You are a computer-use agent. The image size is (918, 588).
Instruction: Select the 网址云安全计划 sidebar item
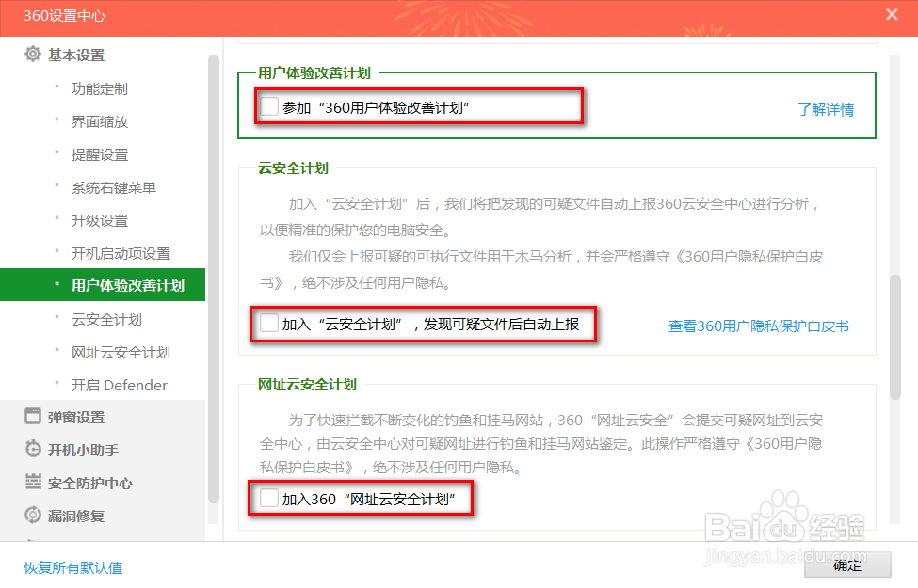tap(121, 352)
